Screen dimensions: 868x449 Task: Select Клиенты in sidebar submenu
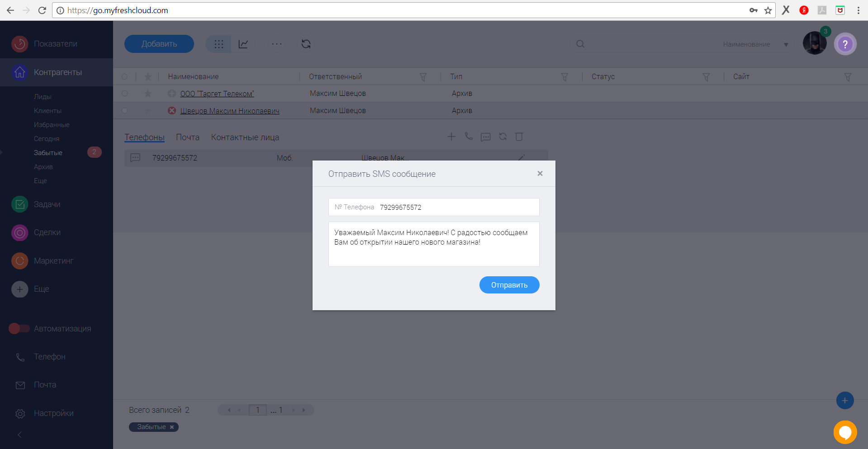pyautogui.click(x=47, y=111)
